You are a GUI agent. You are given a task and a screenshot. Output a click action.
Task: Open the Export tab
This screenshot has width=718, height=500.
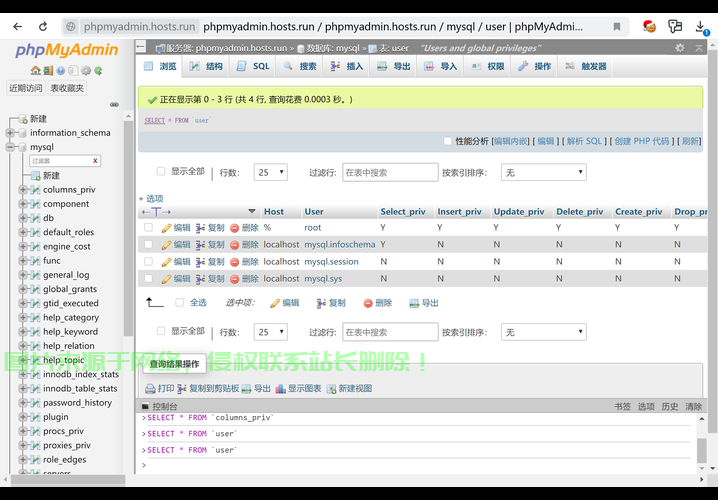pyautogui.click(x=393, y=66)
